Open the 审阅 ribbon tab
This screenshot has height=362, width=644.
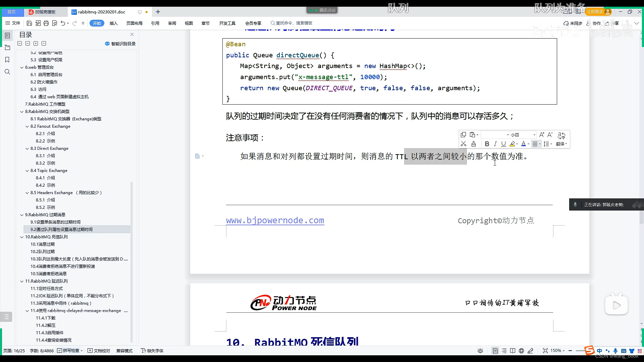(x=172, y=23)
